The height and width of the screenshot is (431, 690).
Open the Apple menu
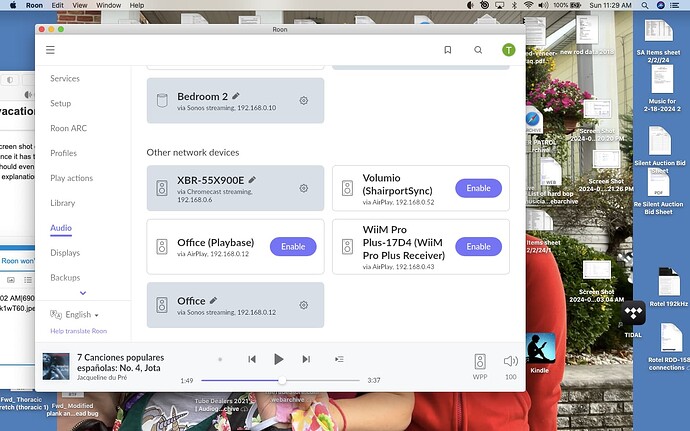click(13, 5)
